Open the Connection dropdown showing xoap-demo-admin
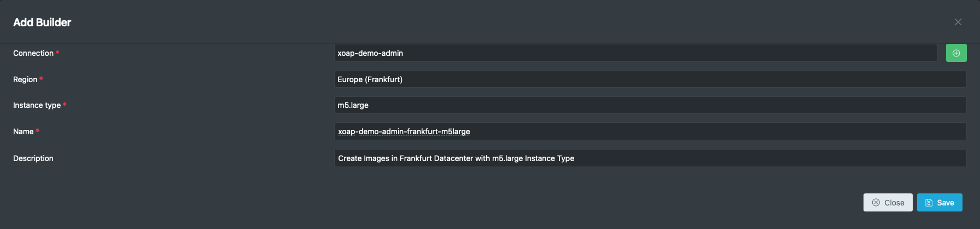Screen dimensions: 980x229 635,53
